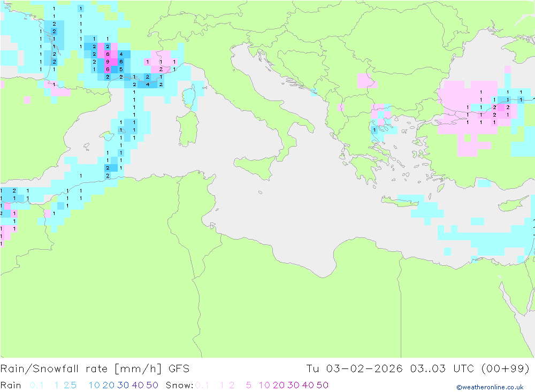Select the Snow legend value 0.1
This screenshot has width=535, height=392.
click(x=202, y=385)
